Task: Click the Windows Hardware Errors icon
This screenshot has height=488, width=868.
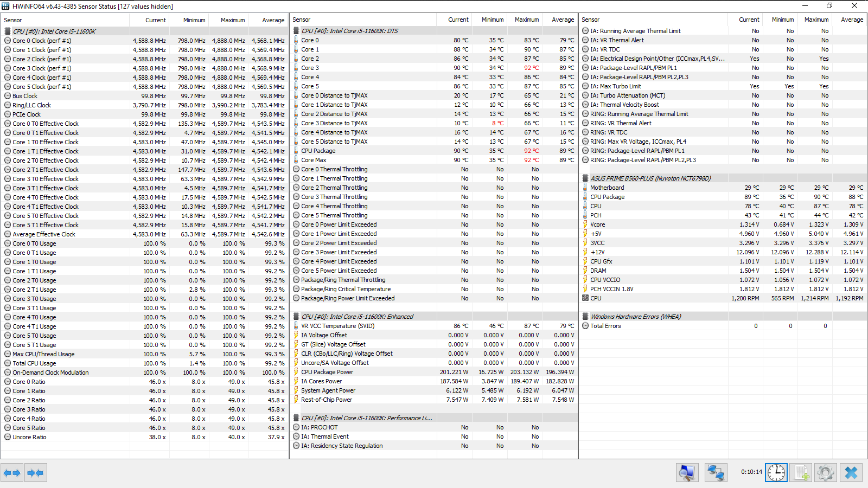Action: (x=585, y=317)
